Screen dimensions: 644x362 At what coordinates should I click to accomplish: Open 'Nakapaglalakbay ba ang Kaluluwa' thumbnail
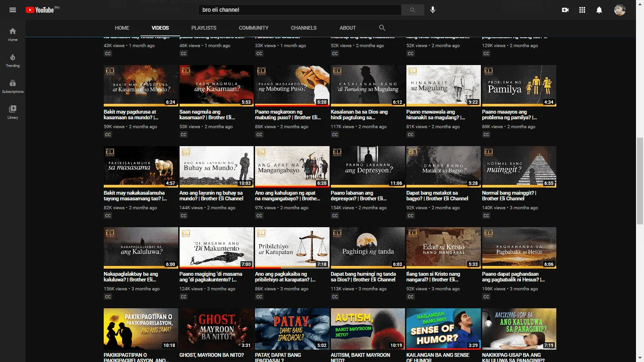(x=141, y=248)
